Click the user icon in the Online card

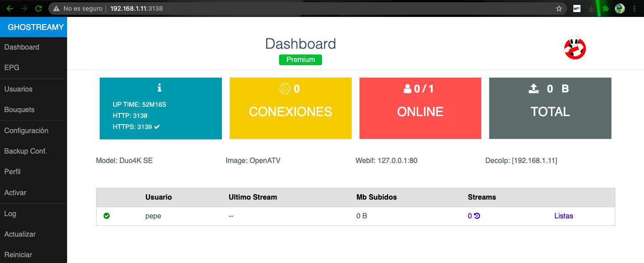point(407,89)
